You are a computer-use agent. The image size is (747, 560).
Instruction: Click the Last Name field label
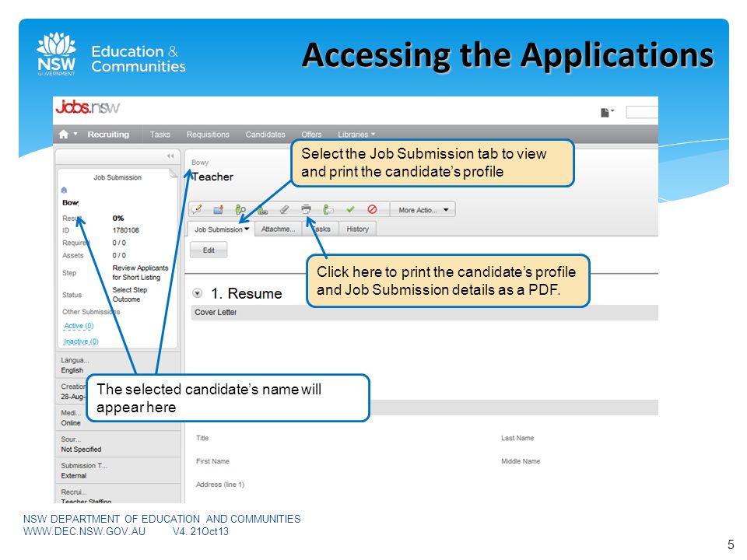[517, 438]
